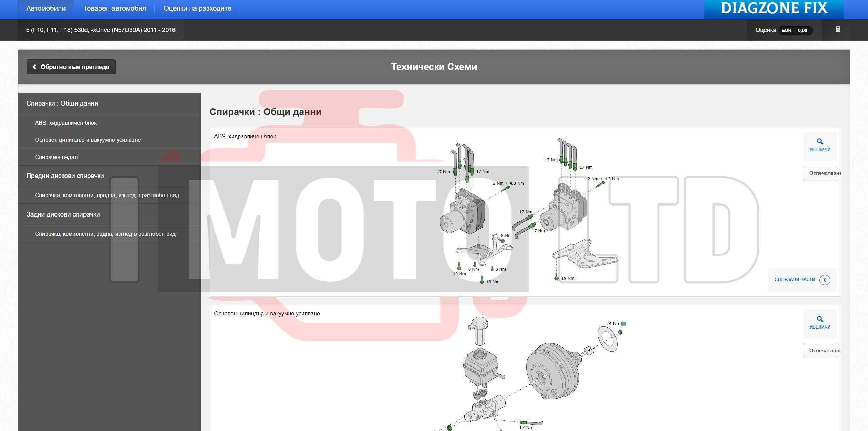Zoom the master cylinder diagram with Увеличи
868x431 pixels.
[820, 323]
